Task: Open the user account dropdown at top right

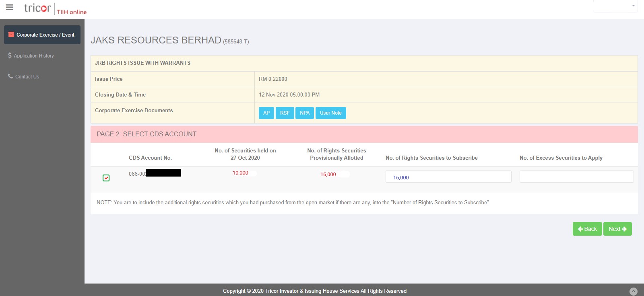Action: click(x=615, y=6)
